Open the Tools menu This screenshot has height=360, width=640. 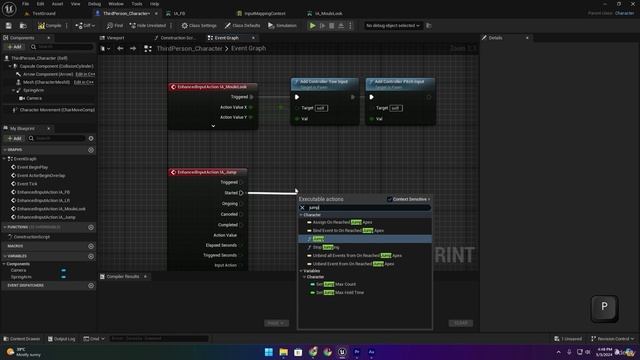tap(137, 4)
